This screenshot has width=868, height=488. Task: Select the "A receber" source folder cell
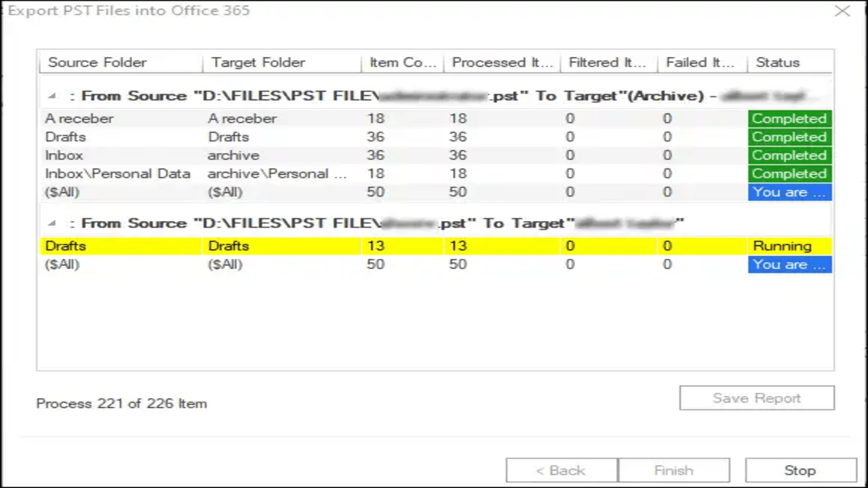(x=79, y=119)
